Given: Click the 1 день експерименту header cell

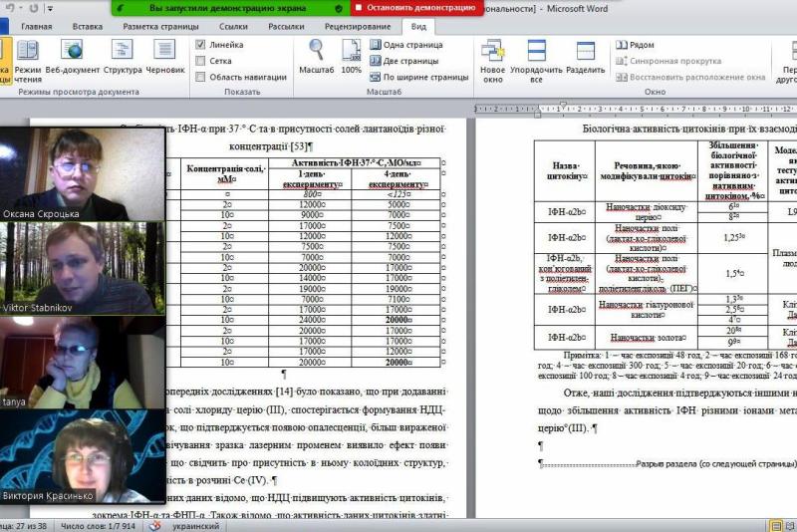Looking at the screenshot, I should pyautogui.click(x=310, y=179).
